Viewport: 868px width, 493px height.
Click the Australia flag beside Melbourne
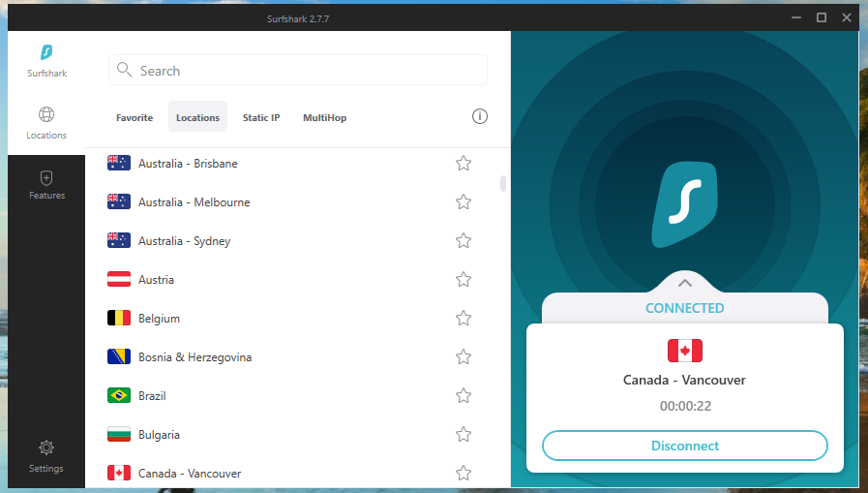pos(119,201)
